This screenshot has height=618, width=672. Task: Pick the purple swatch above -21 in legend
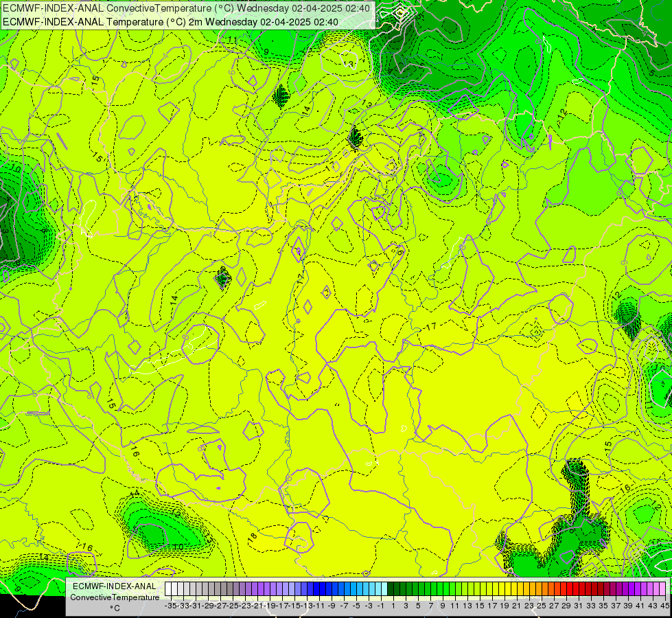pos(255,588)
